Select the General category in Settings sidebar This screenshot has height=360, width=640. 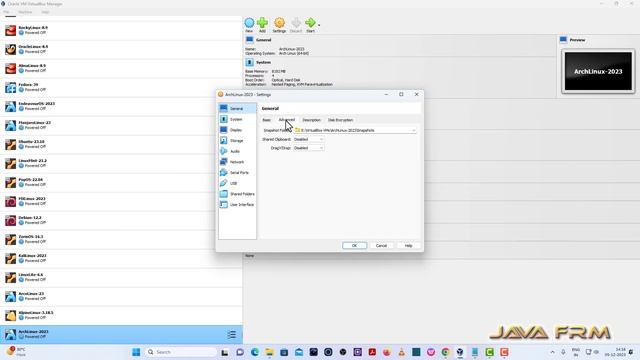(237, 109)
